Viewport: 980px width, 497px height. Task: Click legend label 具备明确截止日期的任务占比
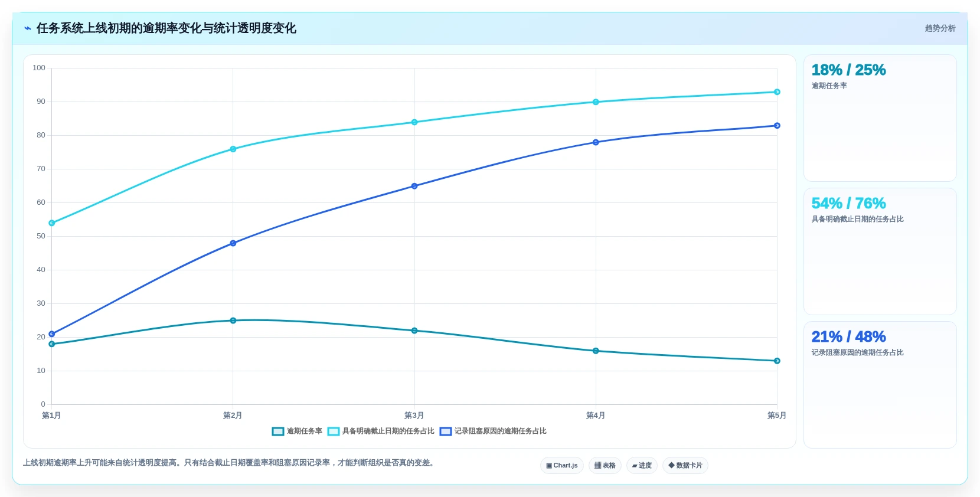(388, 431)
